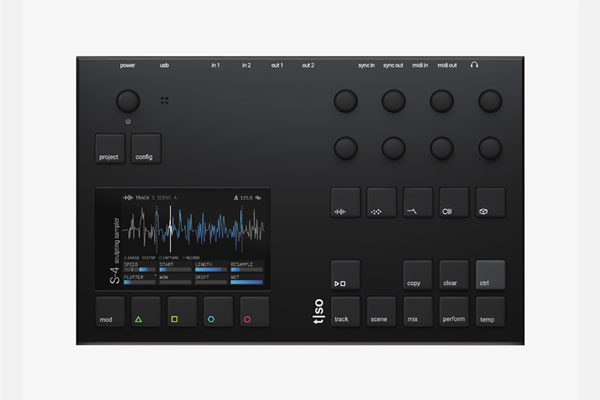Click the headphone jack icon label
This screenshot has width=600, height=400.
pos(474,65)
